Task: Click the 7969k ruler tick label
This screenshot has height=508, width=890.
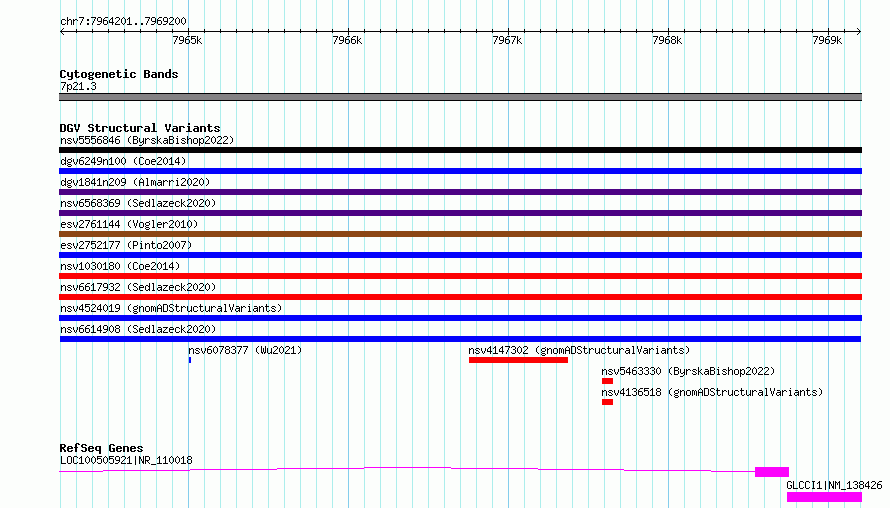Action: point(827,40)
